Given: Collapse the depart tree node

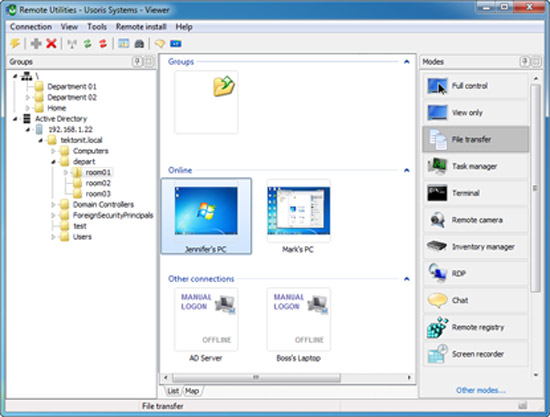Looking at the screenshot, I should point(53,162).
